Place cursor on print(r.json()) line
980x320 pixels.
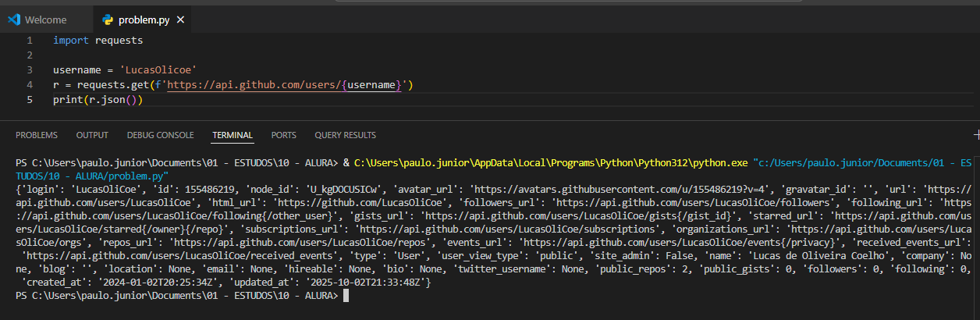click(98, 99)
